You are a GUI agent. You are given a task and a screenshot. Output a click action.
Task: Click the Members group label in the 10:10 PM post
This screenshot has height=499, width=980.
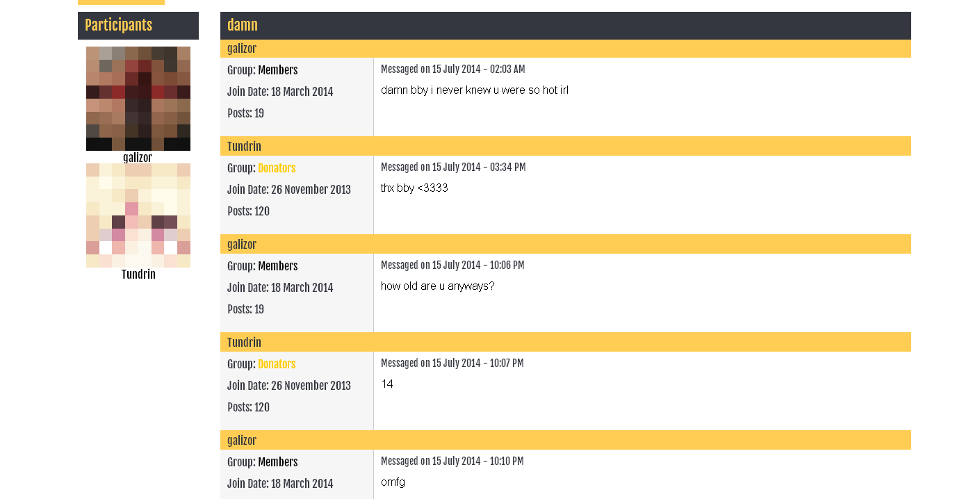coord(278,462)
